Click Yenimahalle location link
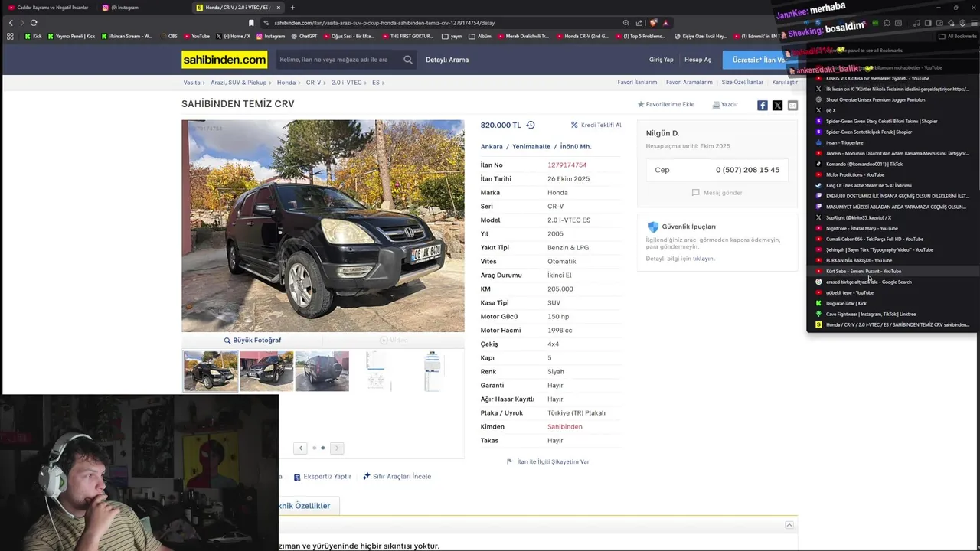 click(x=531, y=146)
